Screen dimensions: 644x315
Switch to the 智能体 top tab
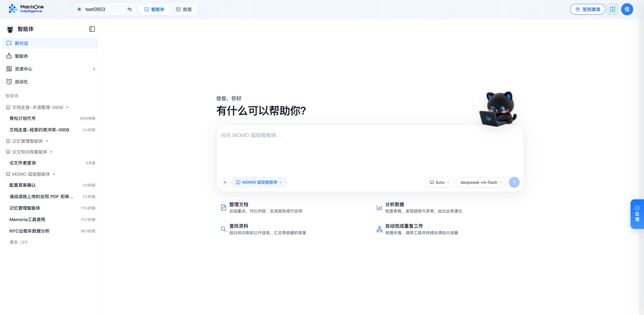click(x=154, y=9)
